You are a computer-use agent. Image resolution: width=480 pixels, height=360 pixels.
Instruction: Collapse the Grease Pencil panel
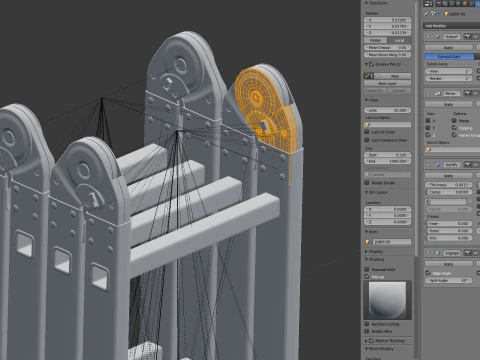click(366, 64)
